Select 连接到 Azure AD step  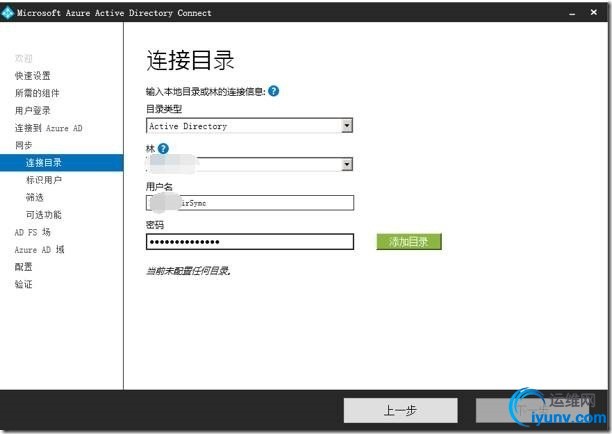[x=48, y=128]
